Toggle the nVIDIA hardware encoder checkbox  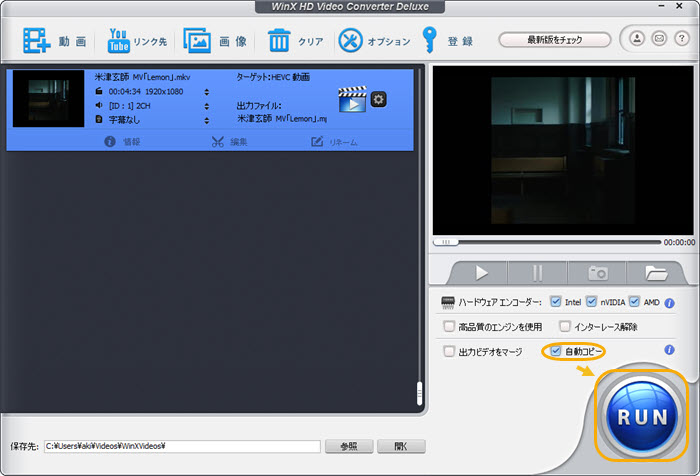point(591,302)
